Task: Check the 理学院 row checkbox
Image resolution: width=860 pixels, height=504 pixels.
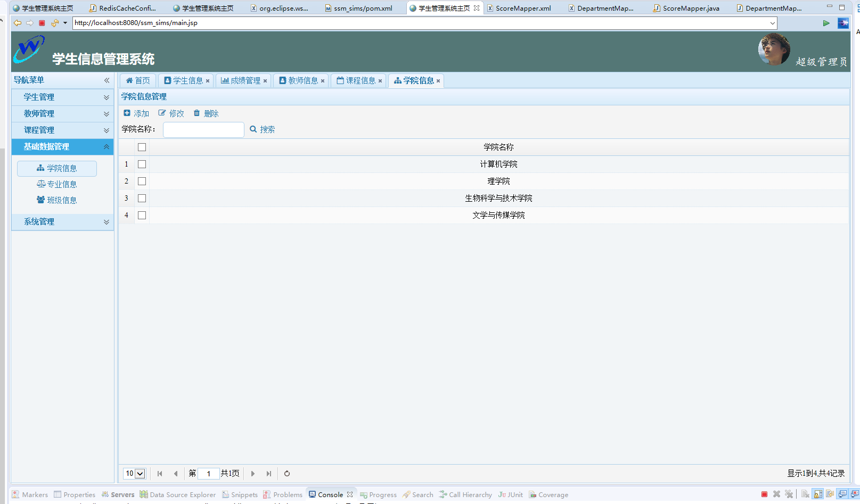Action: click(142, 181)
